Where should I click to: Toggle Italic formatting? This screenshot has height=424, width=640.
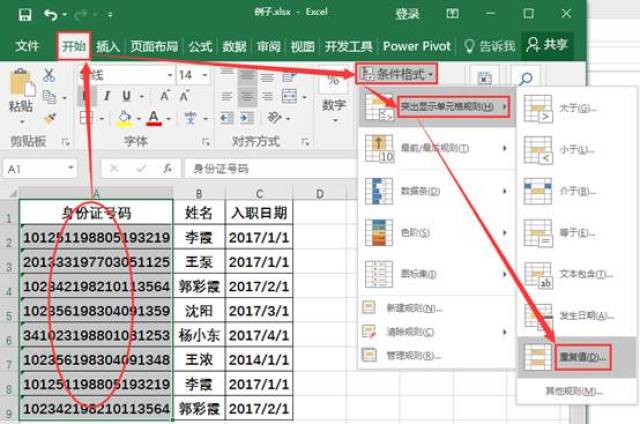point(107,96)
